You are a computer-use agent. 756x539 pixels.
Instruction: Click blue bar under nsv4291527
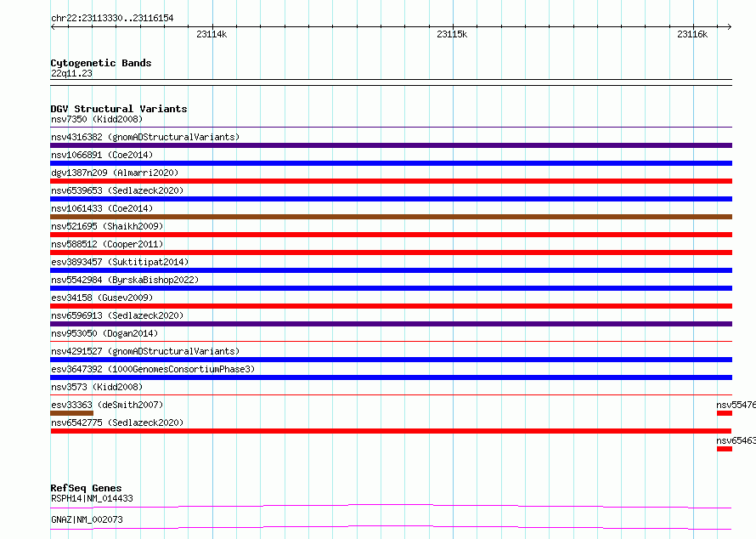click(391, 360)
